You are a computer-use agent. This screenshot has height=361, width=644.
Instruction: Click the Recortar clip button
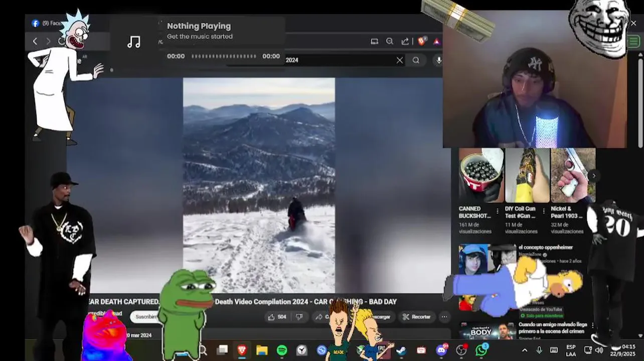(417, 317)
